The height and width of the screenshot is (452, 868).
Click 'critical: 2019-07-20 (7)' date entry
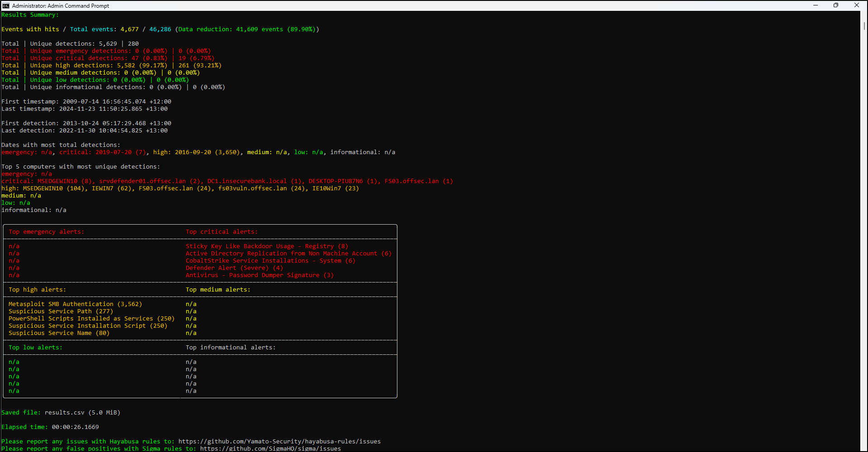point(103,152)
